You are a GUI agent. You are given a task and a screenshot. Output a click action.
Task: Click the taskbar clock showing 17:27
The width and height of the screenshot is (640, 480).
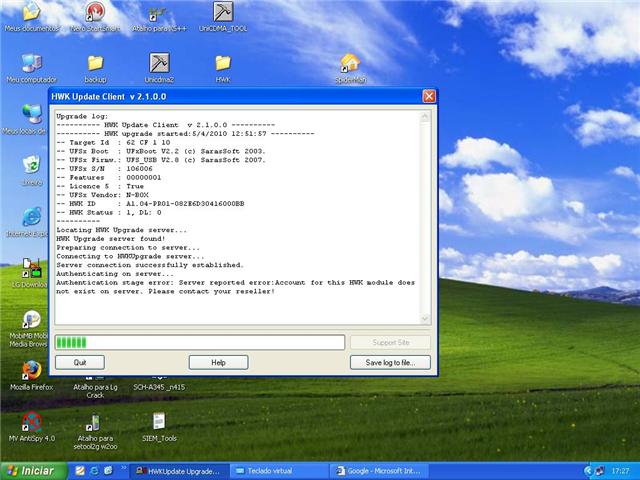point(620,471)
